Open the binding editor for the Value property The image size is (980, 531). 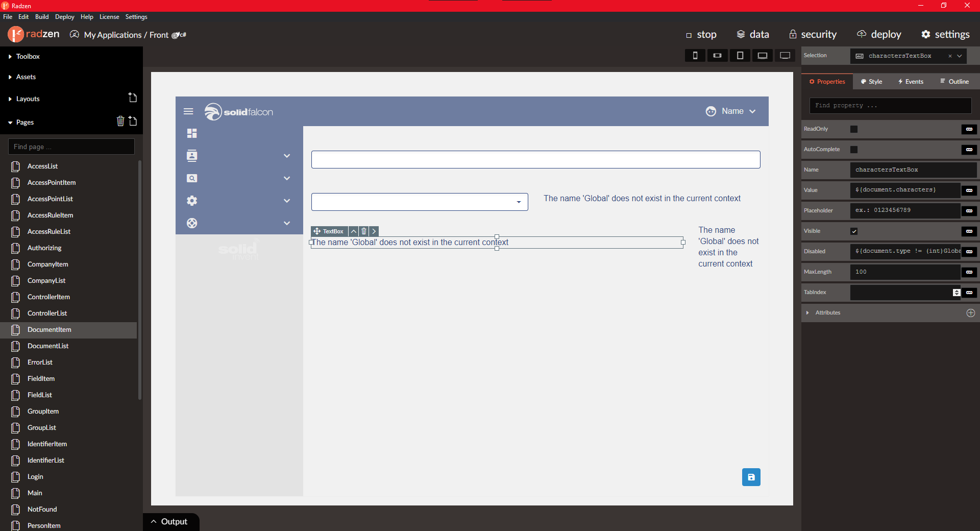pos(969,190)
